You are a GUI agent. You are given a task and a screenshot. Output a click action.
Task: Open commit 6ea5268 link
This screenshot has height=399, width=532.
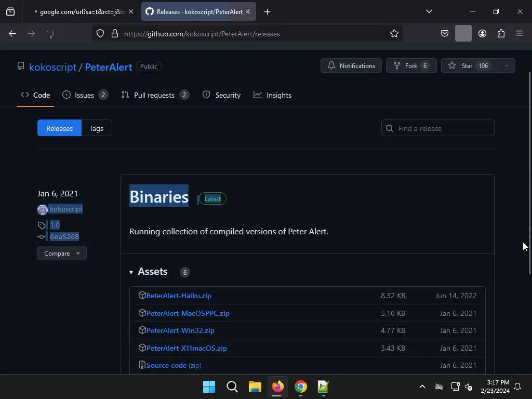64,236
